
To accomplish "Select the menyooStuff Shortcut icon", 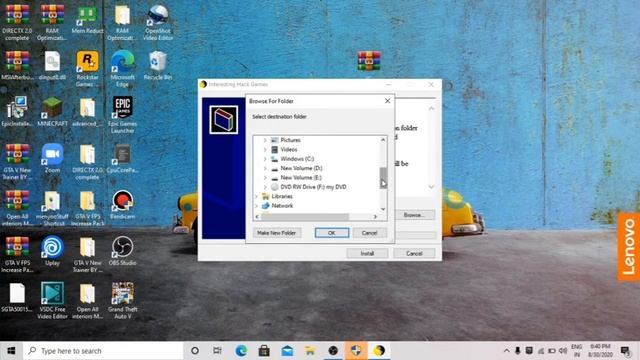I will coord(52,201).
